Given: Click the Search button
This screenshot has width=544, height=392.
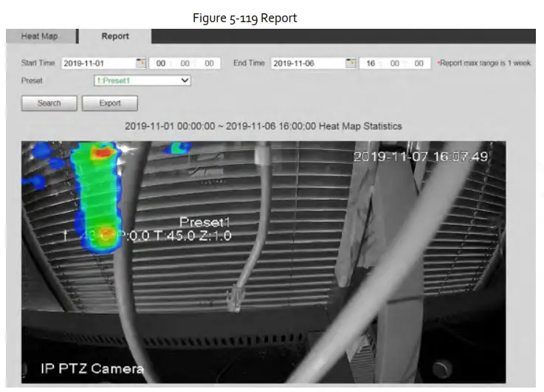Looking at the screenshot, I should (x=49, y=103).
